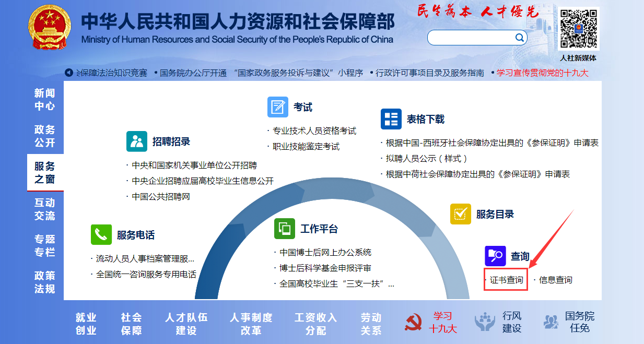Open the 信息查询 link

click(555, 280)
